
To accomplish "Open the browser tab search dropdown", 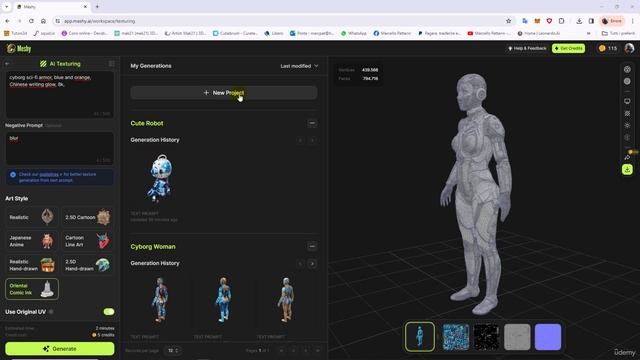I will [x=7, y=7].
